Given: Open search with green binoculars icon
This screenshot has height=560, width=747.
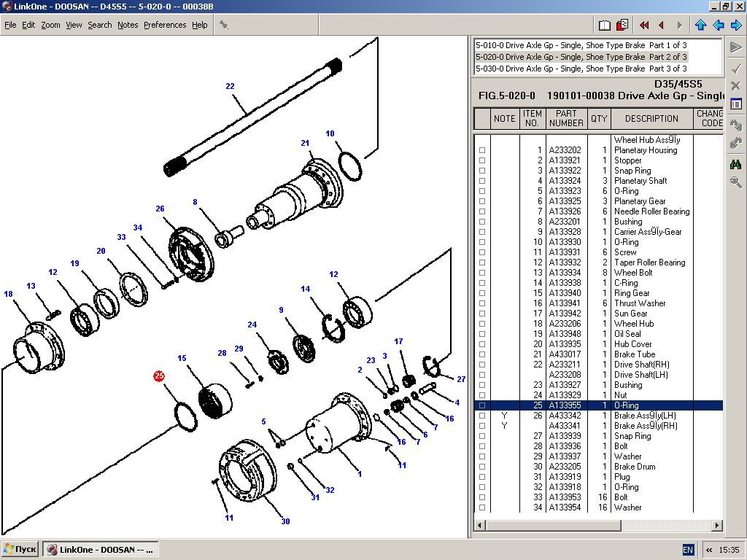Looking at the screenshot, I should click(735, 164).
